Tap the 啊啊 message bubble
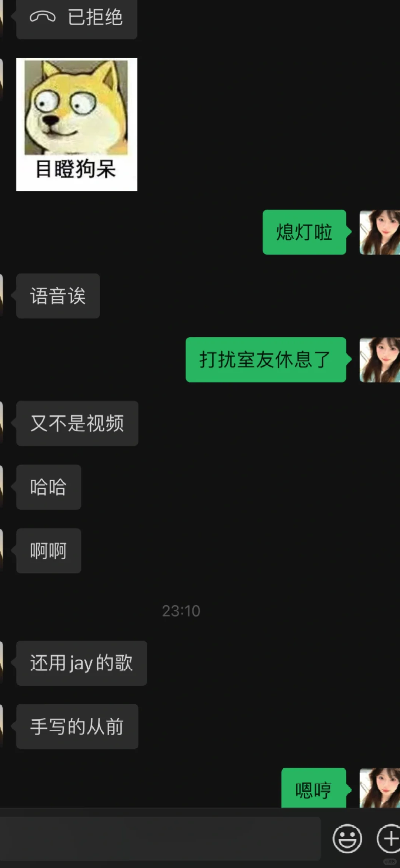The height and width of the screenshot is (868, 400). (49, 551)
